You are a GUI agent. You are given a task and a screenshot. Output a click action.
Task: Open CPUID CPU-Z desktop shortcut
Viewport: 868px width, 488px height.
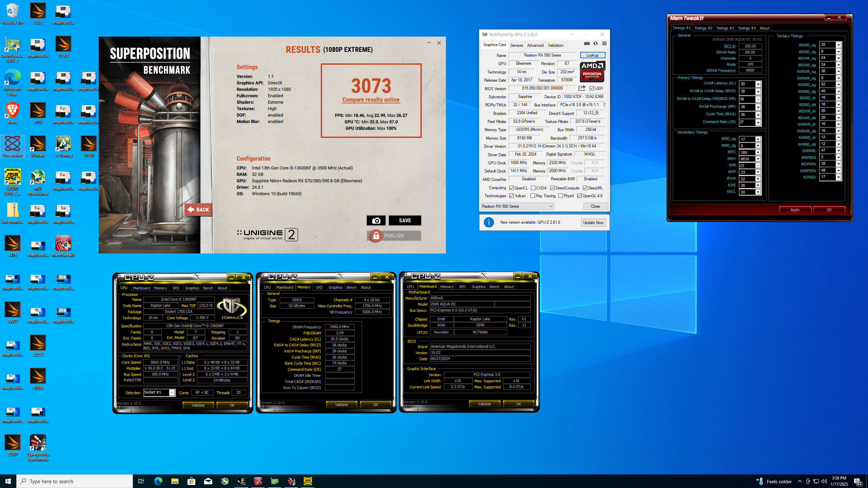[x=13, y=182]
